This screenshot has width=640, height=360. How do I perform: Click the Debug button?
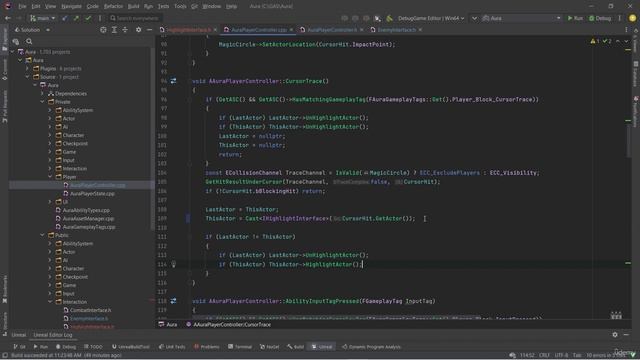click(x=600, y=18)
